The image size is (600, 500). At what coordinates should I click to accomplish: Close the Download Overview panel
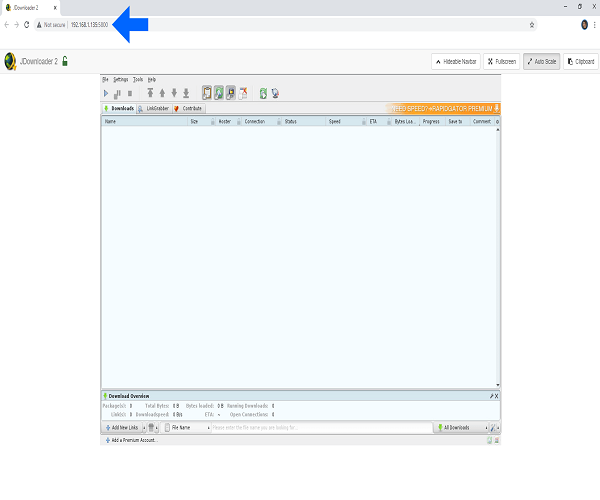coord(497,396)
